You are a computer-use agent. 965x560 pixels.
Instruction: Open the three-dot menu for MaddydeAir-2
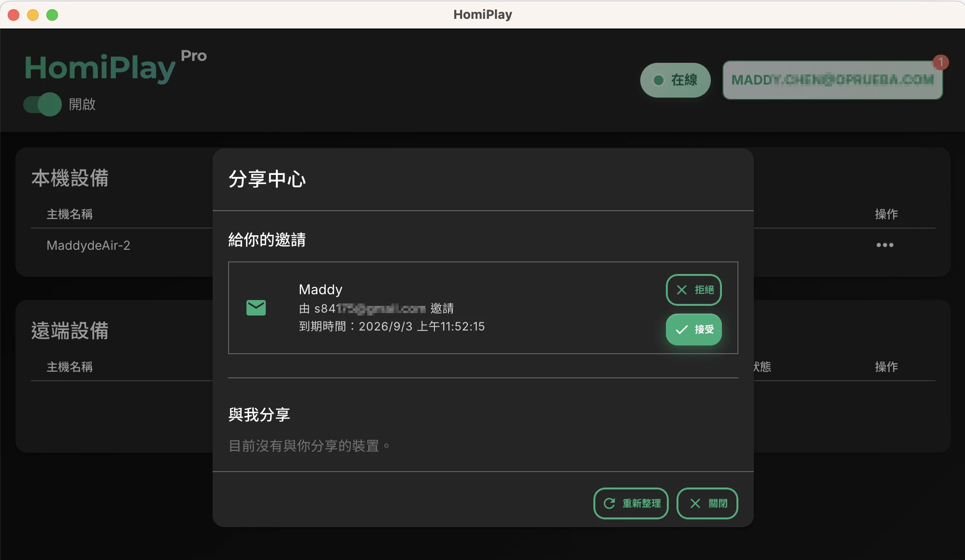(x=885, y=245)
